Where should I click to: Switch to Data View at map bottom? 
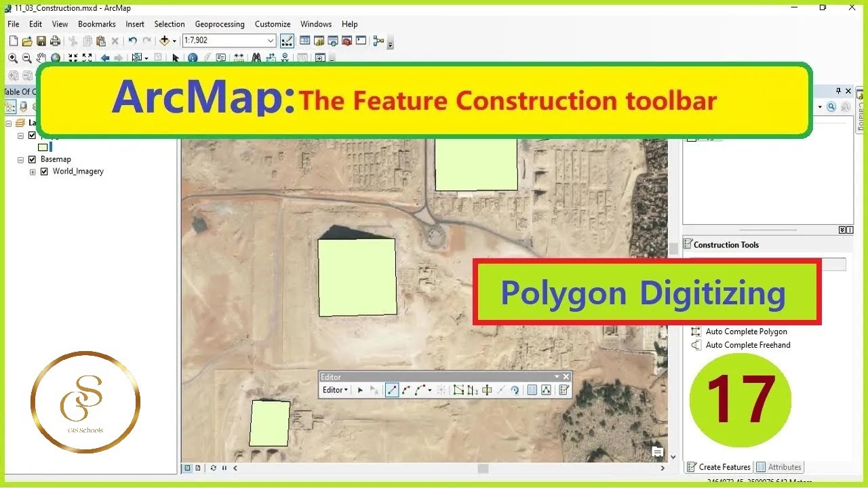tap(188, 468)
